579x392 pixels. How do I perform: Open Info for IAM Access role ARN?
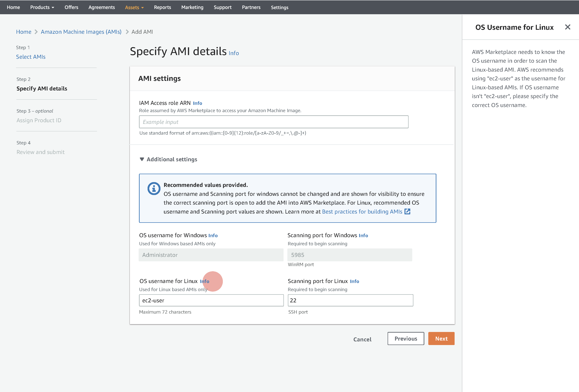point(197,103)
